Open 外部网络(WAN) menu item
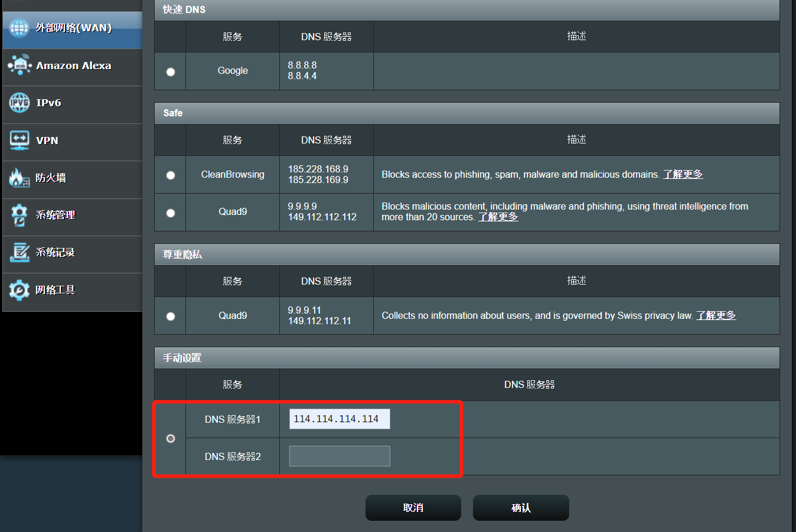This screenshot has width=796, height=532. tap(73, 30)
